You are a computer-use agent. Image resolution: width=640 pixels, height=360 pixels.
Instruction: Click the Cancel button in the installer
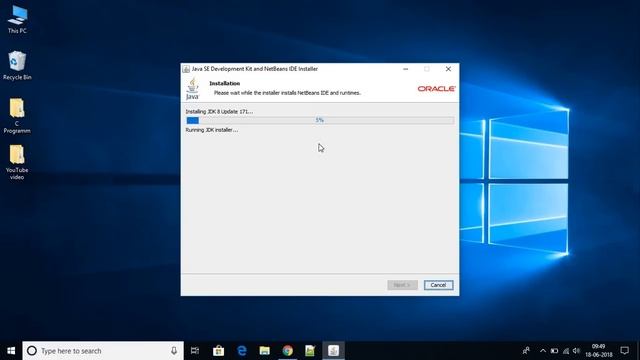point(438,285)
